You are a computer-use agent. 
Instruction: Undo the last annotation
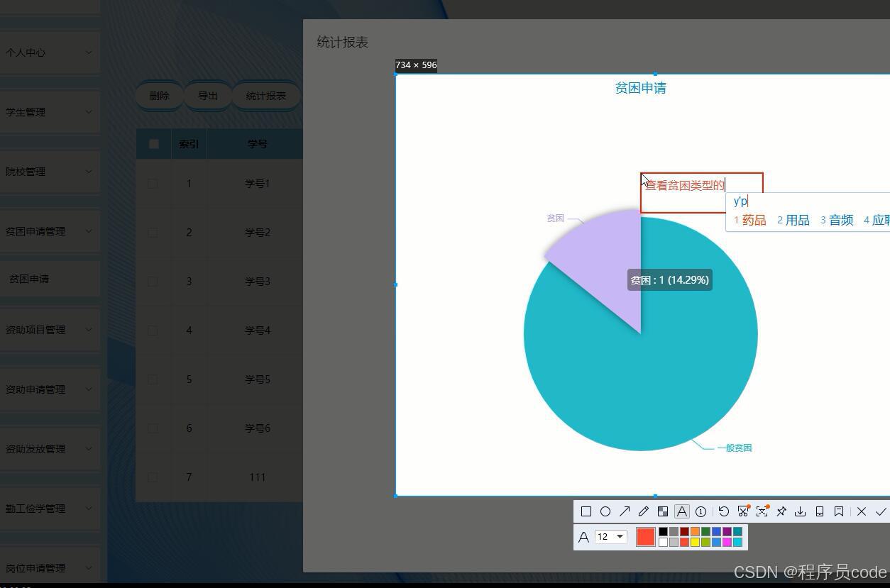(724, 511)
